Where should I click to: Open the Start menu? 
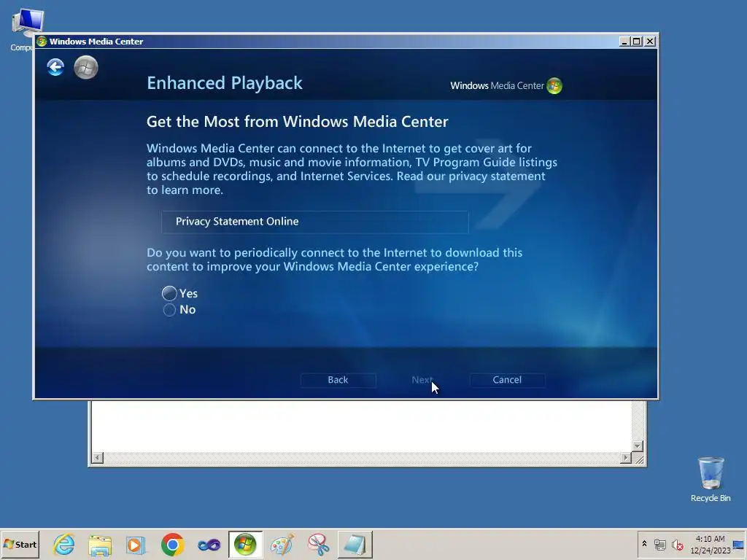pos(20,544)
